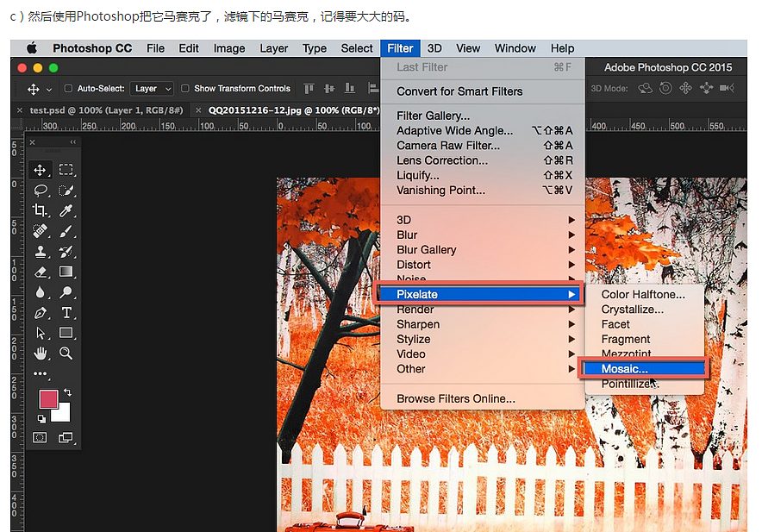The height and width of the screenshot is (532, 762).
Task: Select the Move tool
Action: [x=40, y=170]
